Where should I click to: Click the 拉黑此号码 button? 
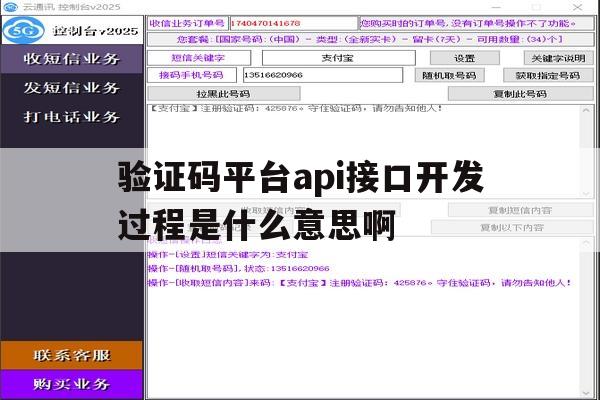pyautogui.click(x=224, y=94)
